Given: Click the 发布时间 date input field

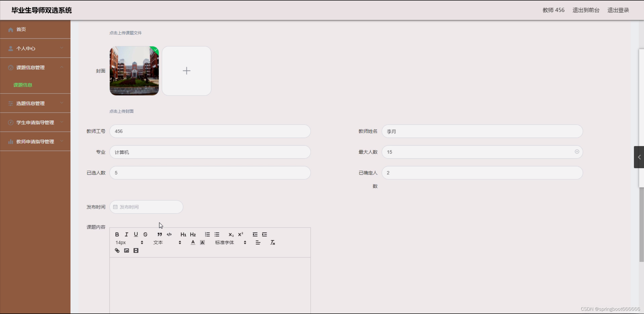Looking at the screenshot, I should (x=146, y=207).
